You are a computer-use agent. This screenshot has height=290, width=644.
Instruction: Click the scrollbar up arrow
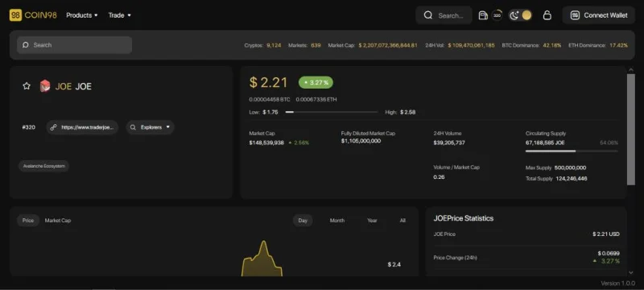point(631,70)
